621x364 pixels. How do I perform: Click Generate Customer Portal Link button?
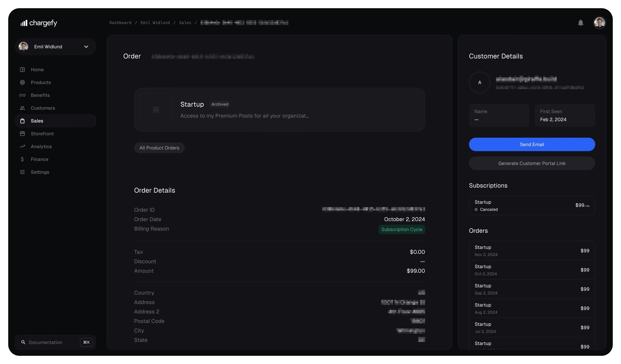pos(532,163)
